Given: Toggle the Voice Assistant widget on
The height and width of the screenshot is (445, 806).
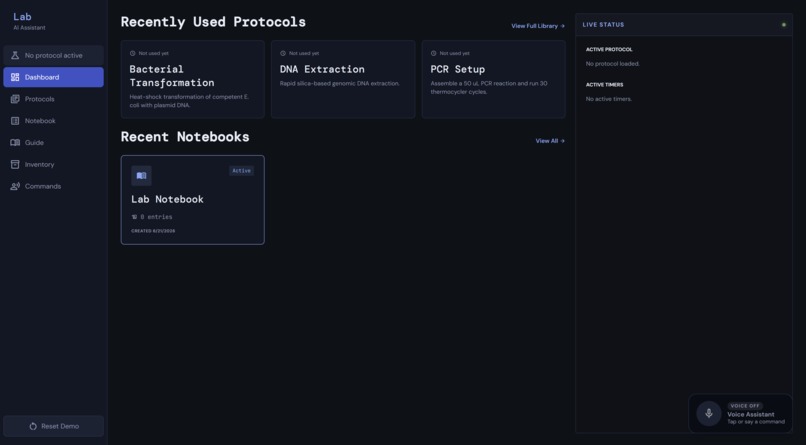Looking at the screenshot, I should 740,413.
